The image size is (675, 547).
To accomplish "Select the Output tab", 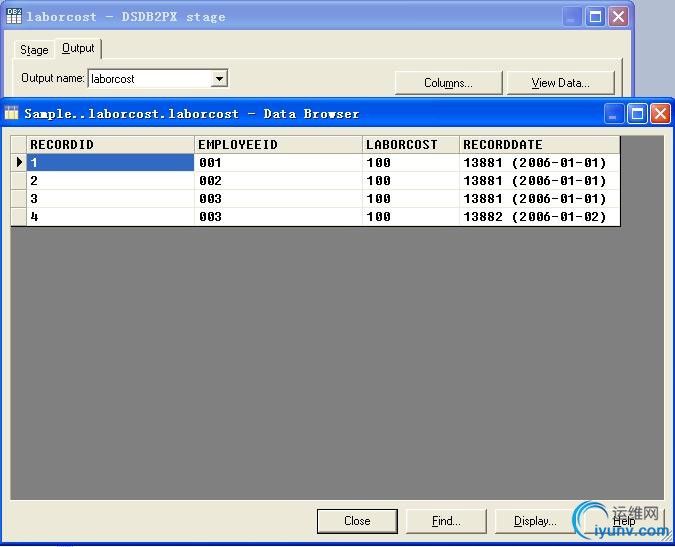I will point(78,48).
